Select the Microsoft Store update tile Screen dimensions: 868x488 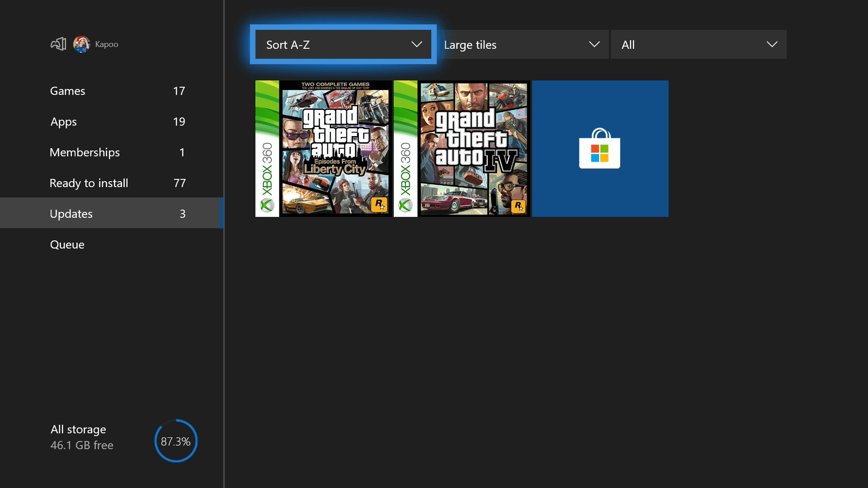600,149
